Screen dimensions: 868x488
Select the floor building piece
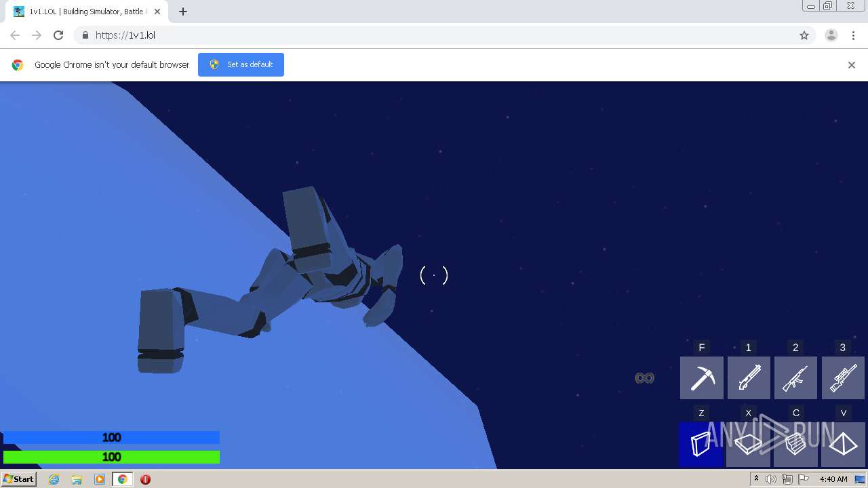pyautogui.click(x=749, y=445)
